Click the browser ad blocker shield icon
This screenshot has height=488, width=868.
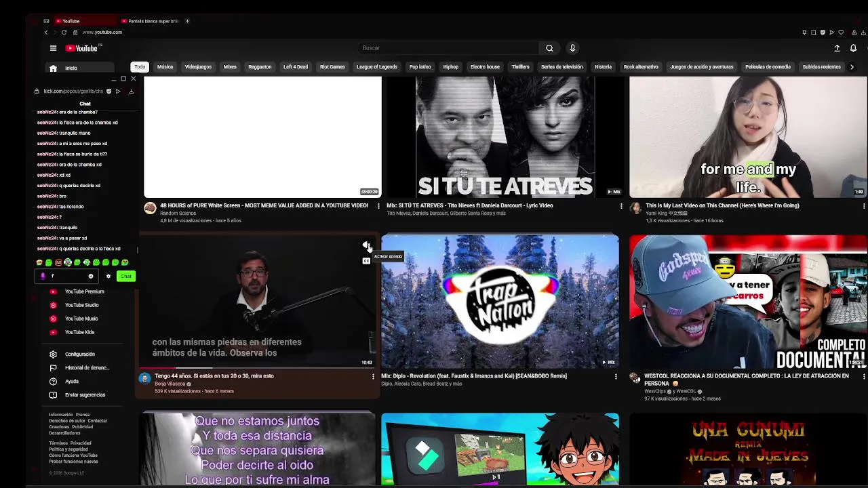[823, 33]
